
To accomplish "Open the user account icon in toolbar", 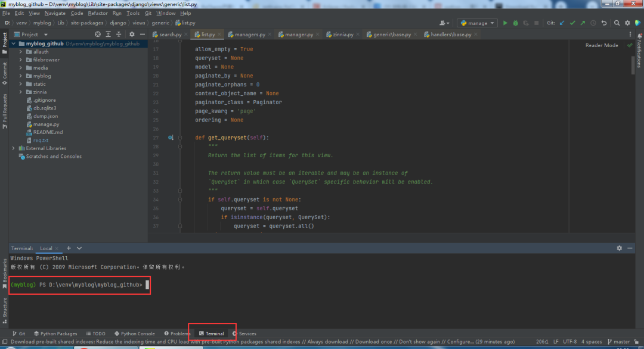I will coord(444,23).
